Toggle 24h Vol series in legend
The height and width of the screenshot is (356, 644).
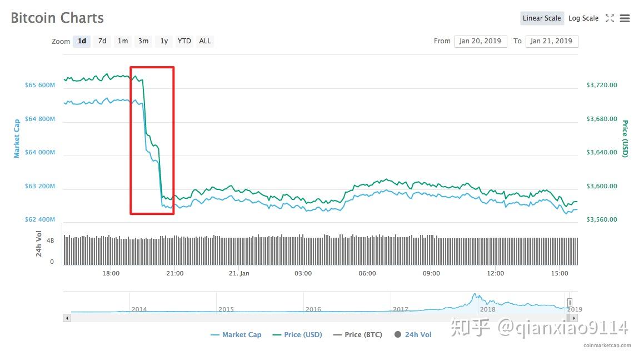click(413, 335)
